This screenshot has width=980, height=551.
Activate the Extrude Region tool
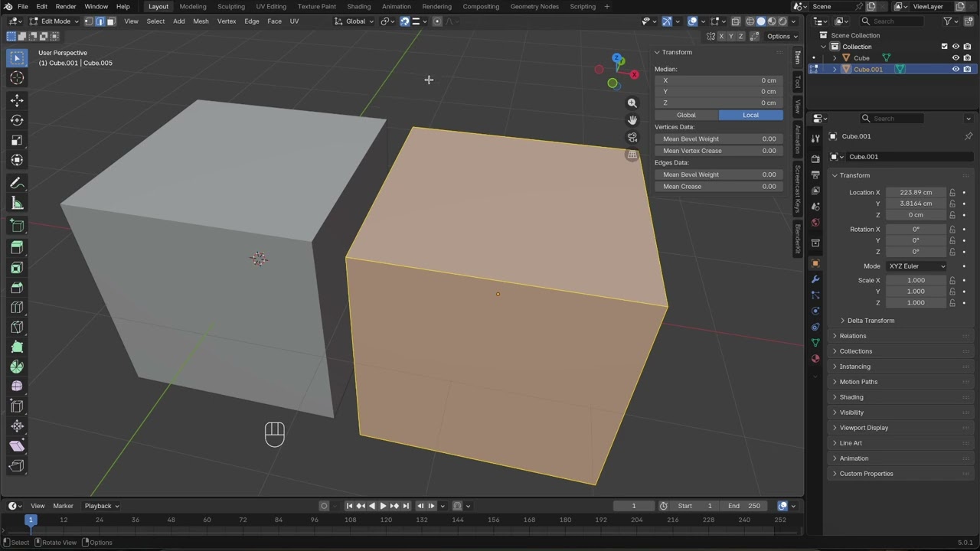tap(17, 248)
